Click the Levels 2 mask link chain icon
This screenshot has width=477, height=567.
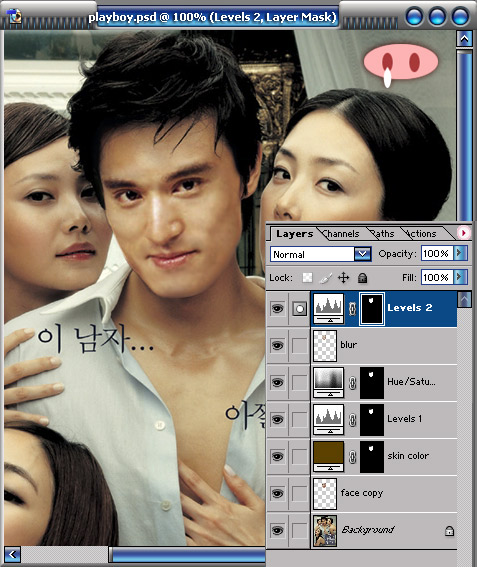(352, 309)
